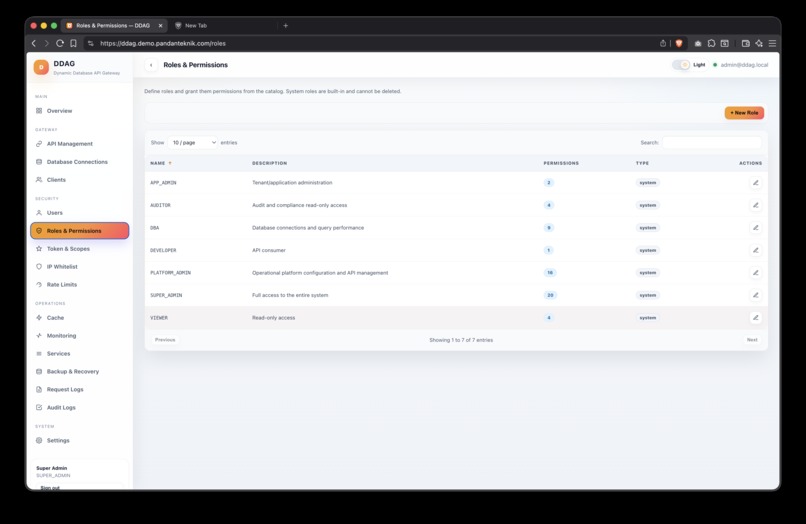Click the browser address bar URL
Image resolution: width=806 pixels, height=524 pixels.
[162, 43]
